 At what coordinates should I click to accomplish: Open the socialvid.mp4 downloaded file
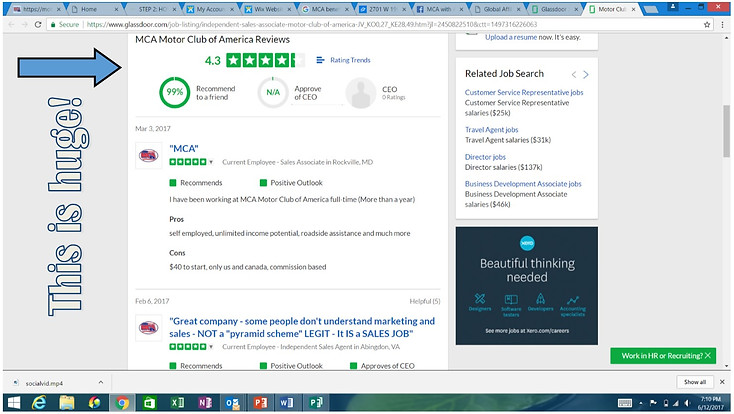[44, 383]
